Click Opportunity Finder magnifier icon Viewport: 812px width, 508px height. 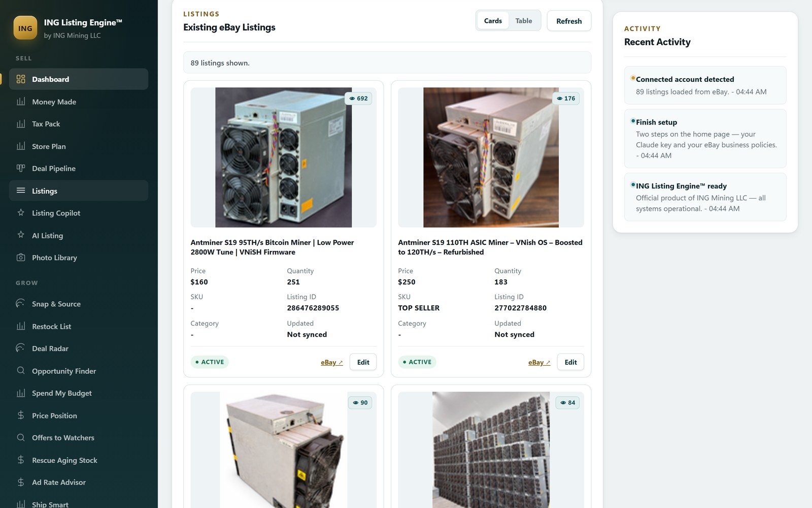(21, 371)
